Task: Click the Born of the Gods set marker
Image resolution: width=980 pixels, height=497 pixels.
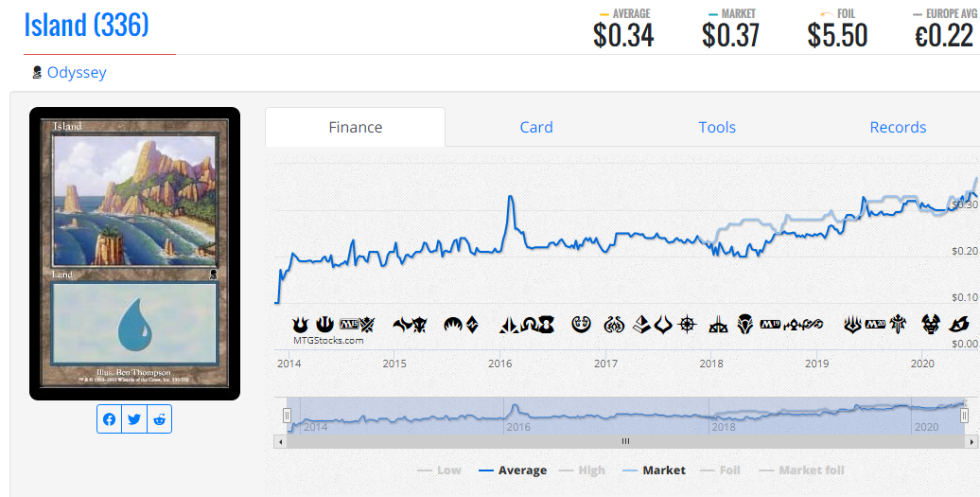Action: [x=301, y=325]
